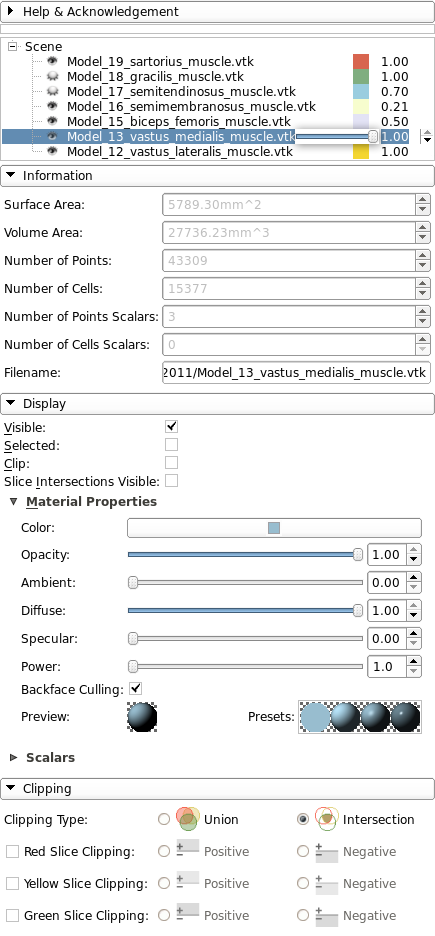Viewport: 435px width, 936px height.
Task: Select Yellow Slice Clipping Negative option
Action: pos(303,883)
